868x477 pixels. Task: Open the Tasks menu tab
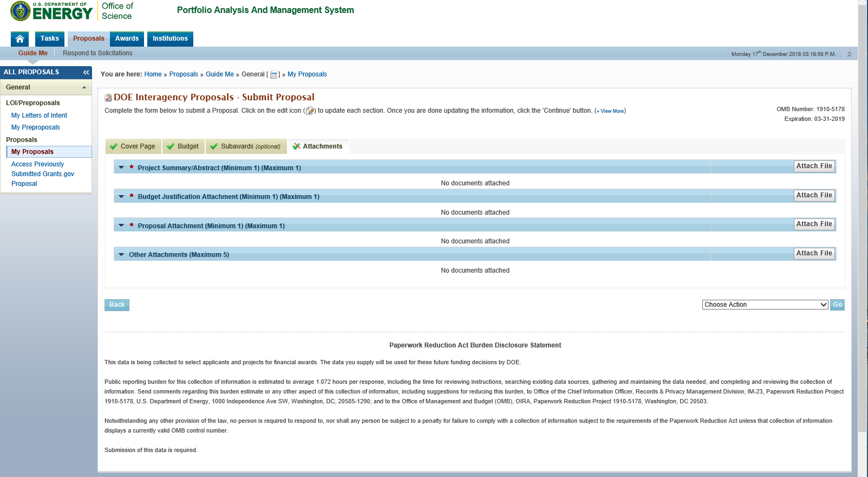[x=50, y=39]
